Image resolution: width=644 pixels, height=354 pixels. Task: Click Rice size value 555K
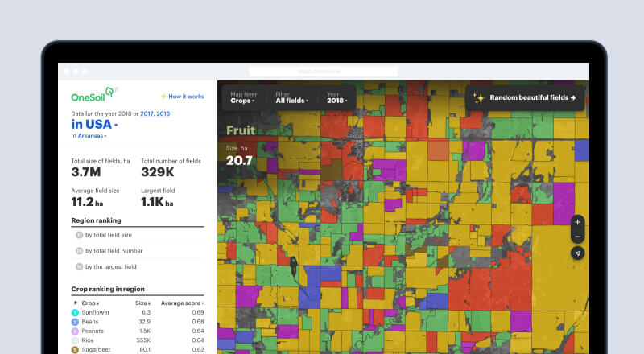[x=143, y=340]
